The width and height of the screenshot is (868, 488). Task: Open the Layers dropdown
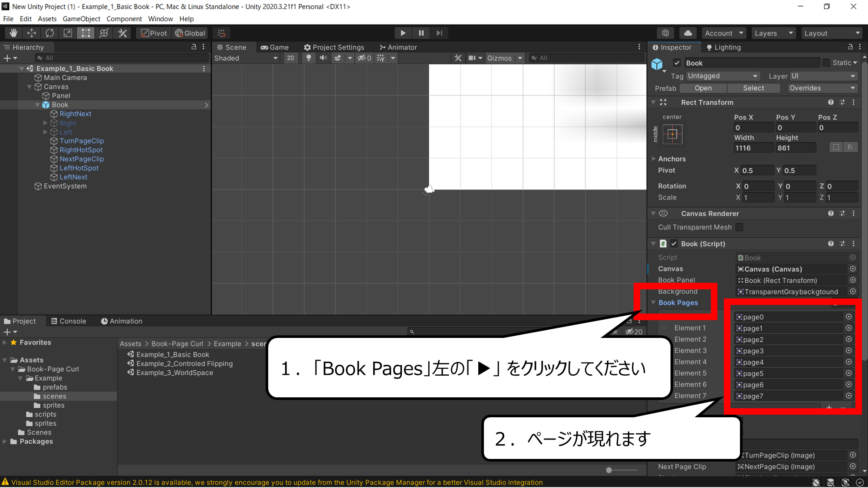(x=774, y=33)
